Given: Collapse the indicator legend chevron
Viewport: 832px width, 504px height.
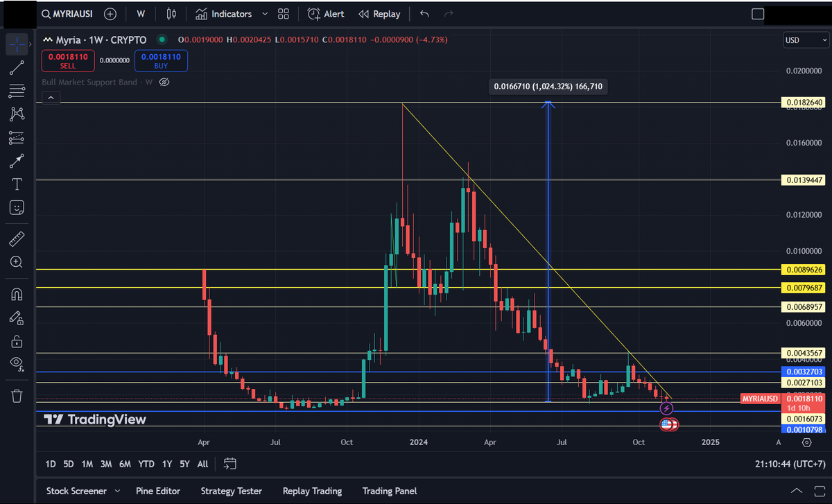Looking at the screenshot, I should (50, 98).
